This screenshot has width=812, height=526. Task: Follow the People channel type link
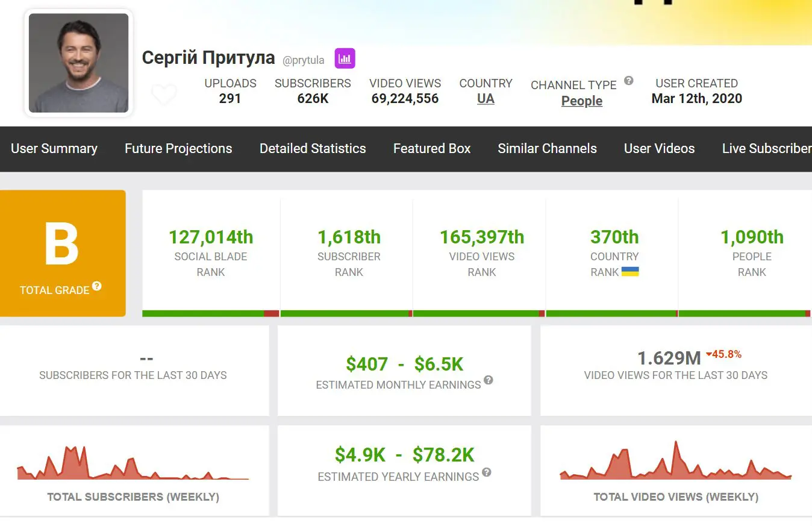[582, 101]
